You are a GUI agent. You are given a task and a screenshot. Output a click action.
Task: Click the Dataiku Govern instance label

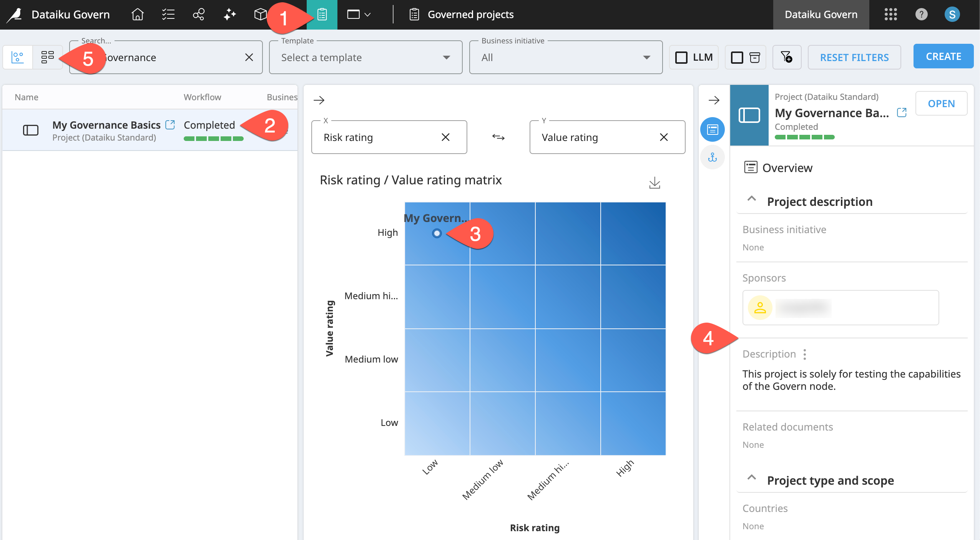pyautogui.click(x=821, y=15)
